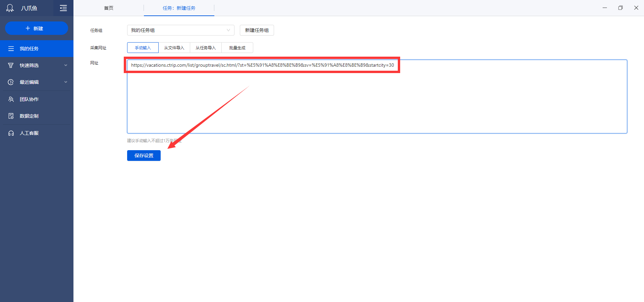Open 最近编辑 sidebar item
Image resolution: width=644 pixels, height=302 pixels.
point(37,82)
